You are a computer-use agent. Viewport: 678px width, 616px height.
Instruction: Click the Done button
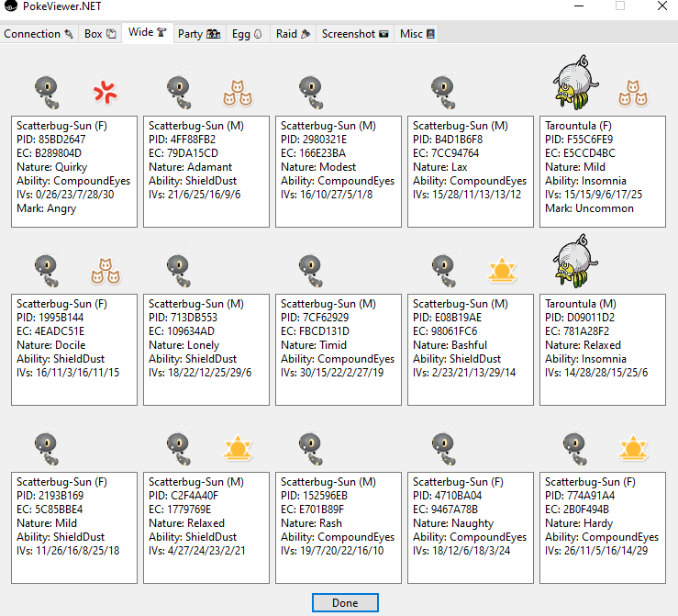[x=345, y=602]
